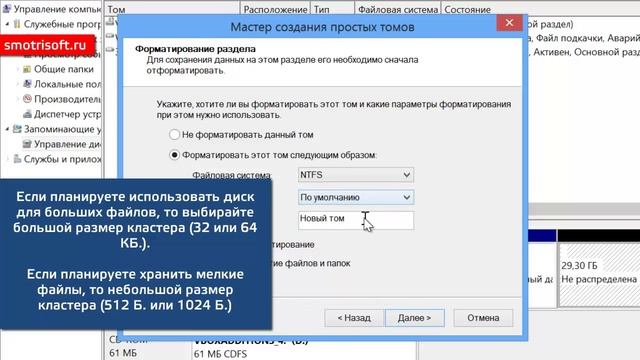Click the 'Общие папки' folder icon
This screenshot has width=640, height=360.
click(x=27, y=69)
